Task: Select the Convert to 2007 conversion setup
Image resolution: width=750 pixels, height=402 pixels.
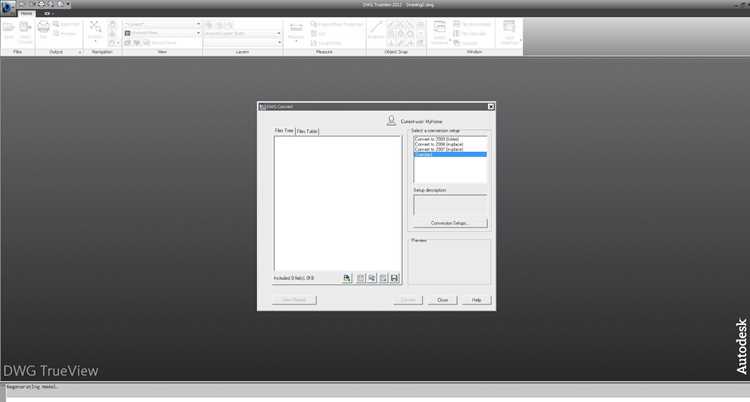Action: tap(450, 149)
